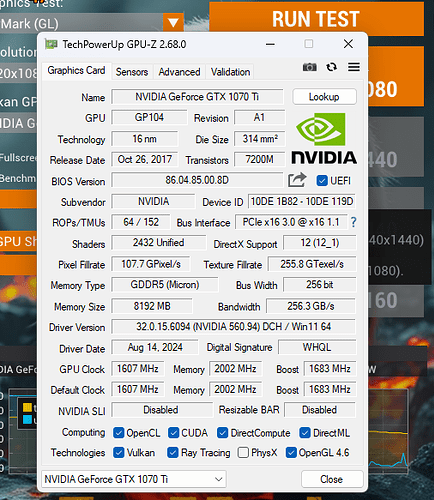Click the Lookup button
Screen dimensions: 434x500
pyautogui.click(x=324, y=97)
